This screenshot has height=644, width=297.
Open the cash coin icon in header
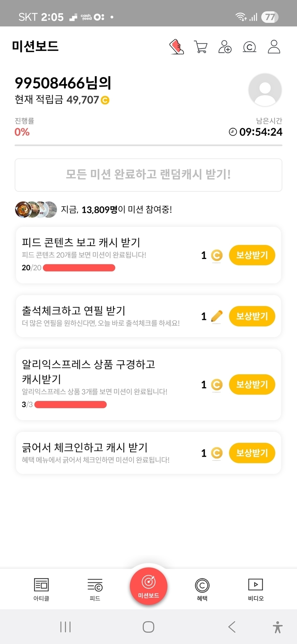[249, 47]
